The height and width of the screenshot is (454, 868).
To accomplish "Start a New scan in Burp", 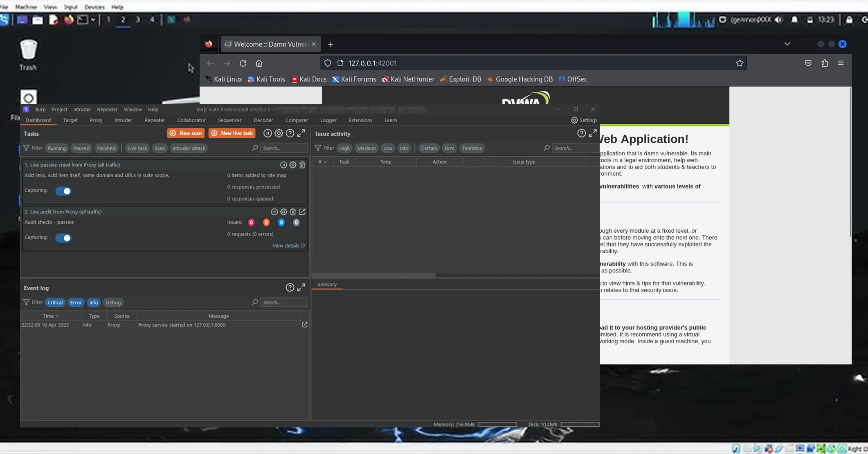I will (185, 133).
